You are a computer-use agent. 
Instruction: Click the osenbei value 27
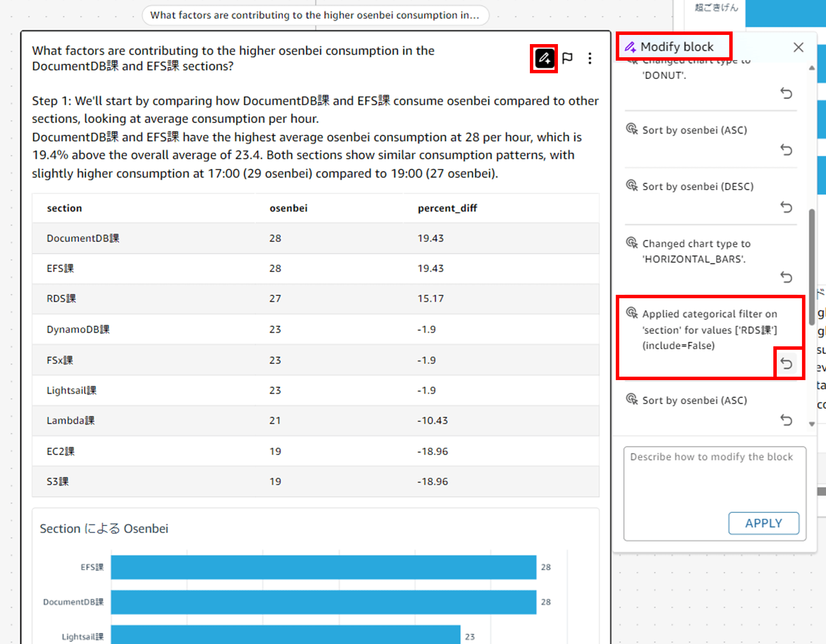pos(275,299)
